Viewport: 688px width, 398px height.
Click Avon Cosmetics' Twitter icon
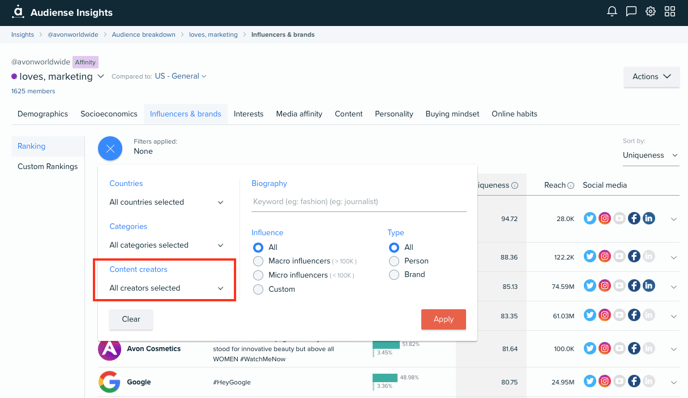590,348
